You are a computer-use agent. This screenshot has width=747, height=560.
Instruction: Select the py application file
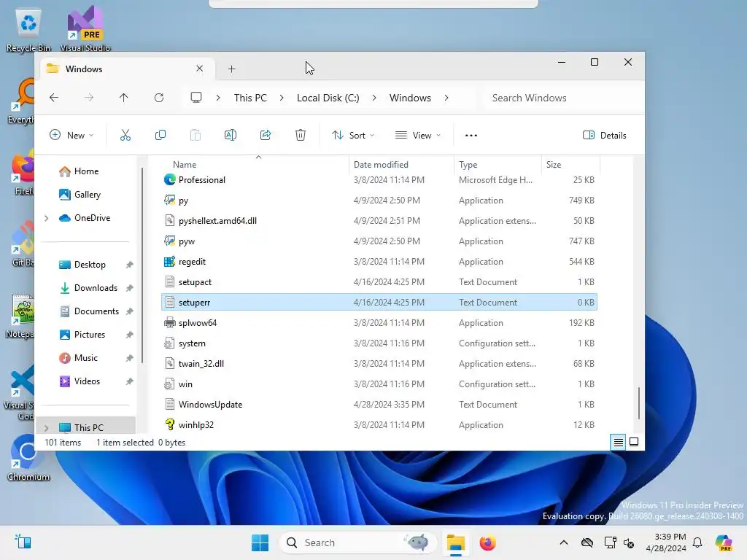[379, 201]
